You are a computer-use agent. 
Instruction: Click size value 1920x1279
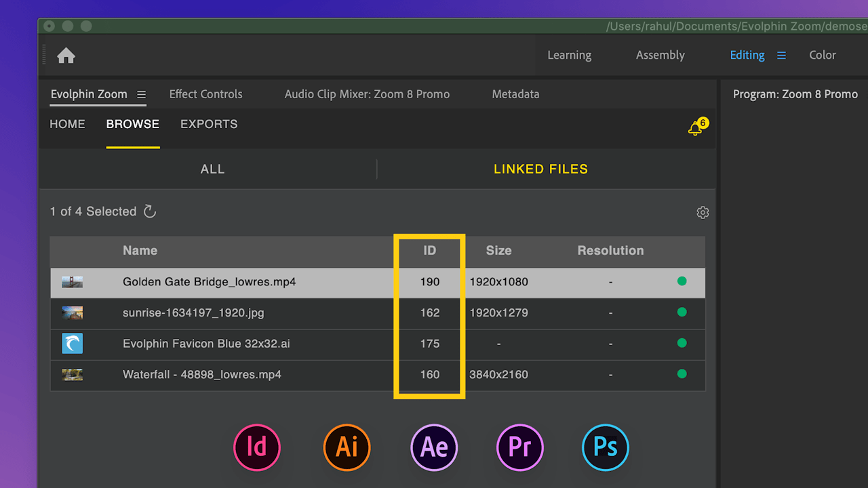click(498, 313)
